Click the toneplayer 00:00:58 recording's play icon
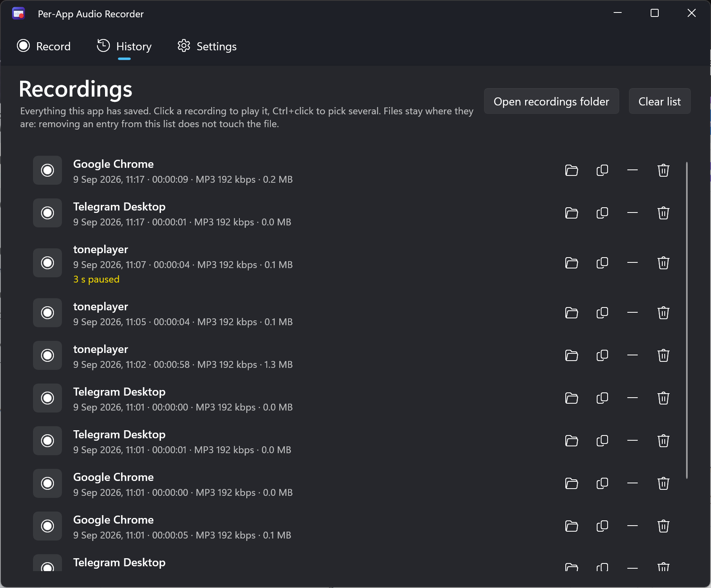 click(47, 355)
